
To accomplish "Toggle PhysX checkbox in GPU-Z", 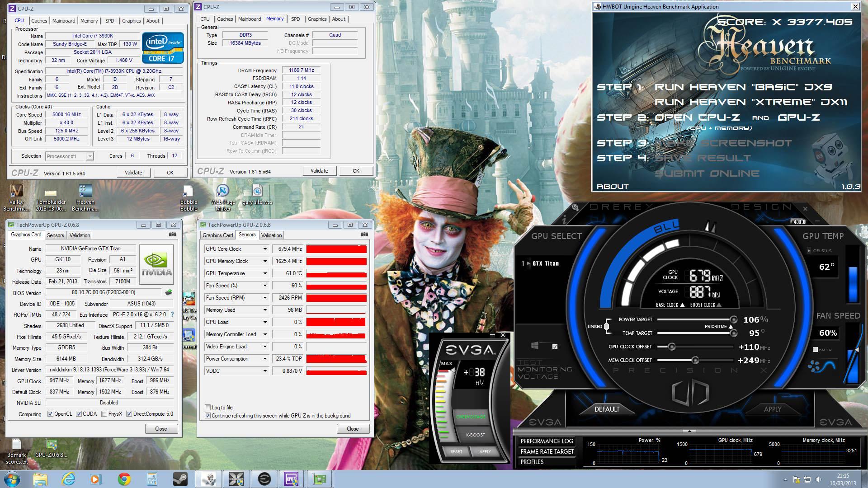I will (x=104, y=414).
